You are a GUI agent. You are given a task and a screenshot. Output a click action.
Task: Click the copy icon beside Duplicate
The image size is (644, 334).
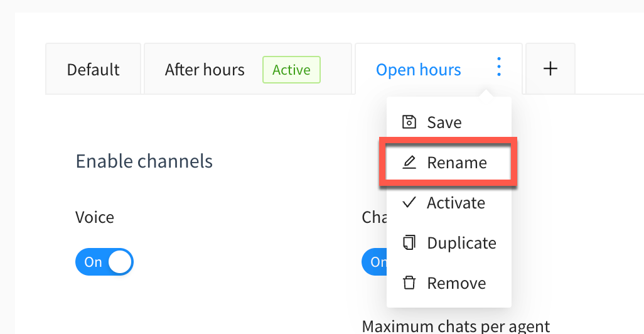pyautogui.click(x=409, y=242)
